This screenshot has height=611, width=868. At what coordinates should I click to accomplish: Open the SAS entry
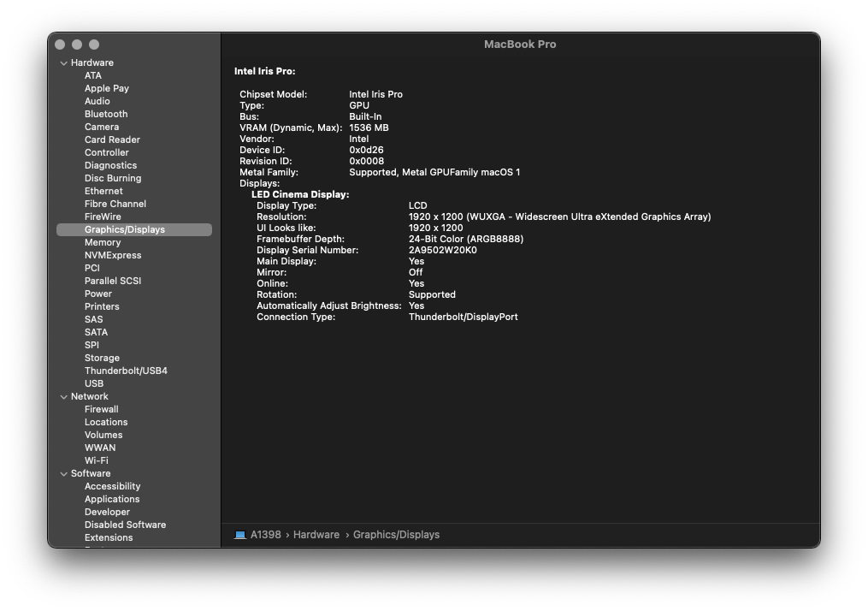coord(93,319)
